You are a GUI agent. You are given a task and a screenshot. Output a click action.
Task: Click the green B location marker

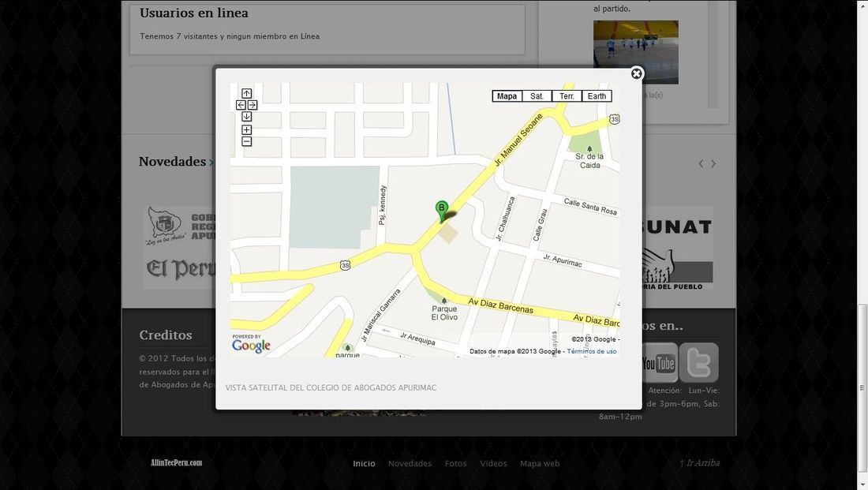click(442, 211)
